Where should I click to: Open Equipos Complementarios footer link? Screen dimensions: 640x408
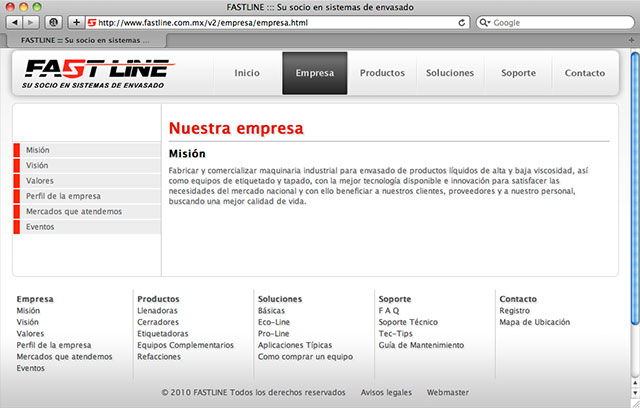pos(186,345)
